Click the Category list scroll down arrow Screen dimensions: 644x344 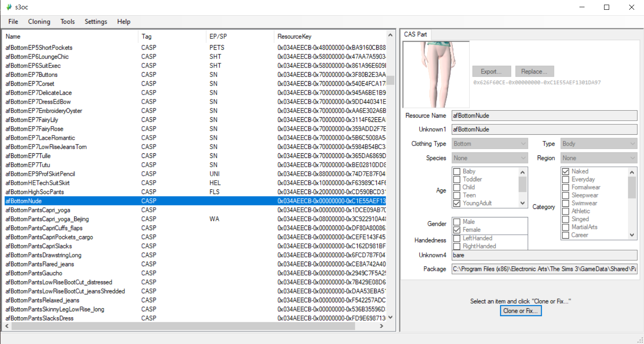tap(632, 235)
